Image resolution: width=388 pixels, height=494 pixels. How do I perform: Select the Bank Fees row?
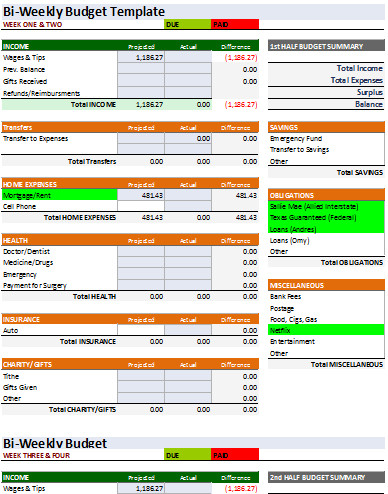pos(326,296)
